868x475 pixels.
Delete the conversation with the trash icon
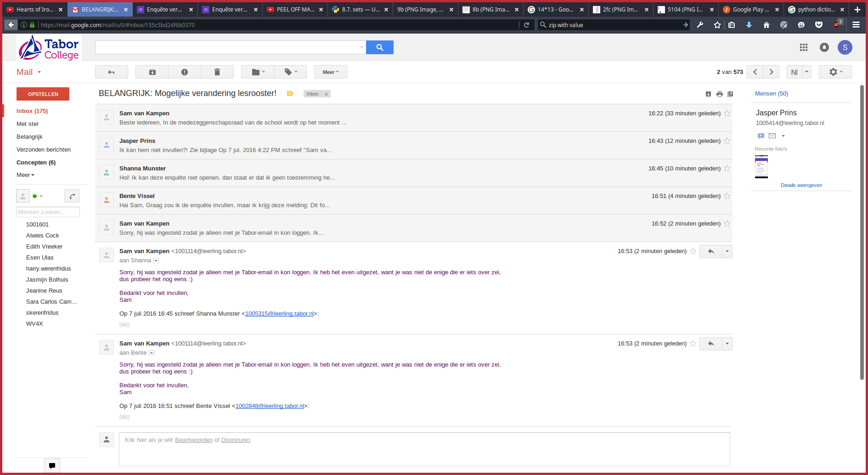point(217,72)
